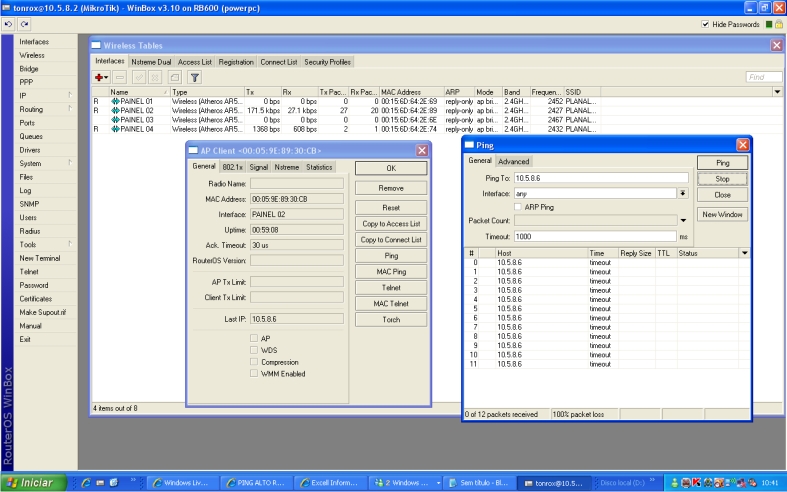This screenshot has width=787, height=492.
Task: Open Sem titulo taskbar window
Action: pyautogui.click(x=477, y=483)
